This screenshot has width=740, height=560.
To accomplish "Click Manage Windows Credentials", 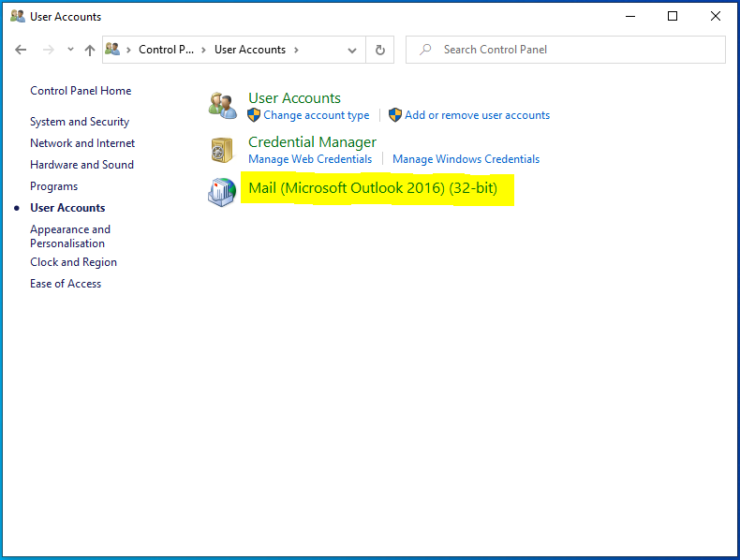I will (466, 159).
